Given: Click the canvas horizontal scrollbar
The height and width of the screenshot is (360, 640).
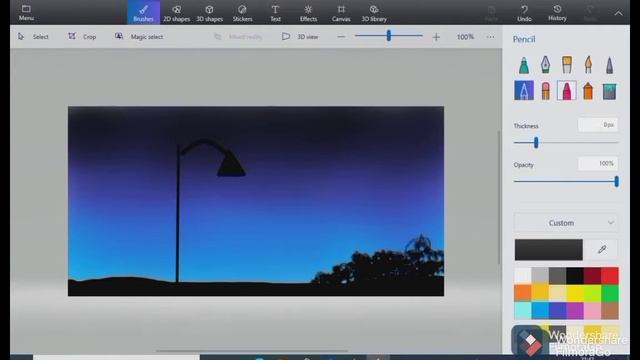Looking at the screenshot, I should (x=252, y=350).
